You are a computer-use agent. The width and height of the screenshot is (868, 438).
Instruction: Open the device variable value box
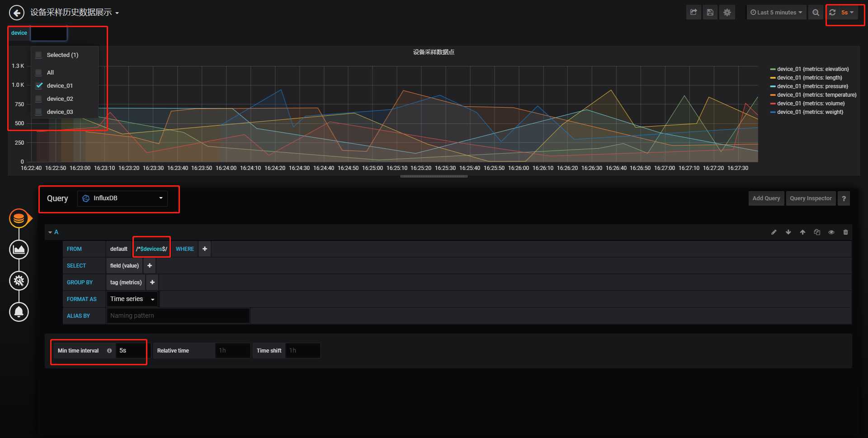coord(48,33)
